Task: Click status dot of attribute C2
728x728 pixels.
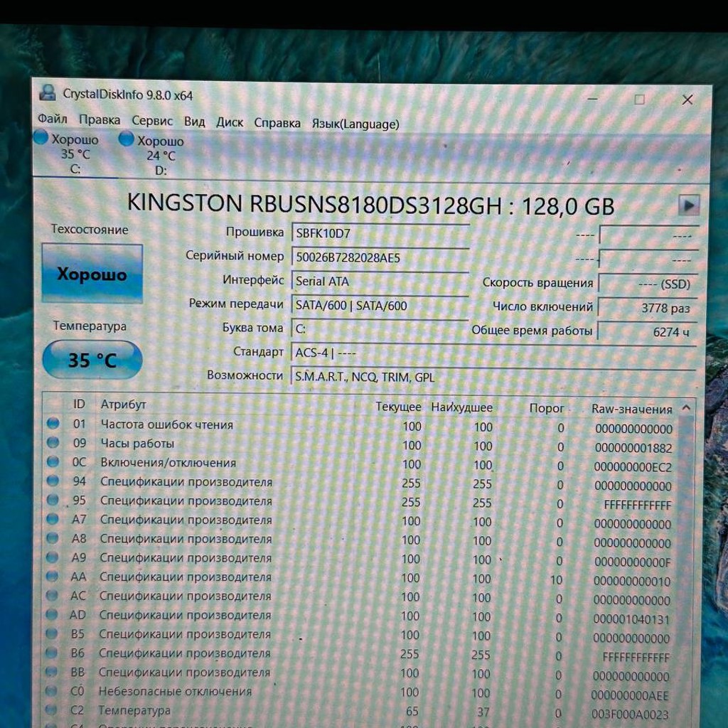Action: (51, 710)
